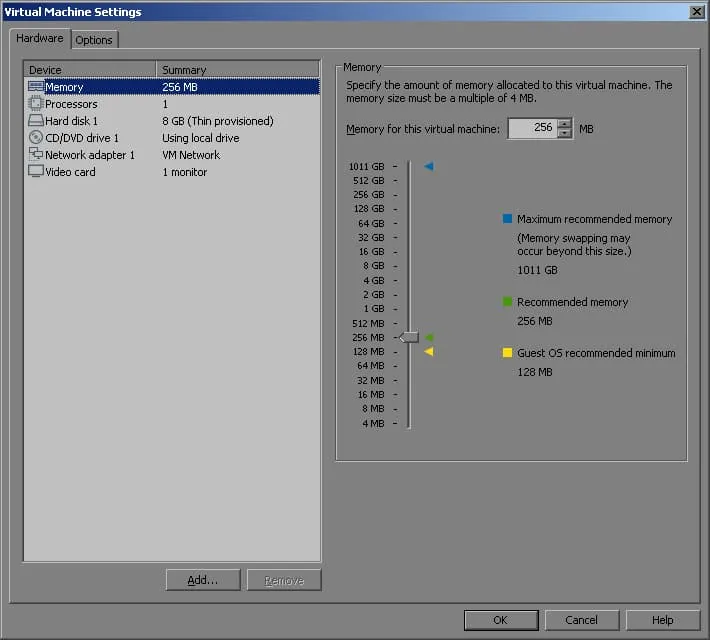The image size is (710, 640).
Task: Click the blue maximum memory marker
Action: [x=429, y=166]
